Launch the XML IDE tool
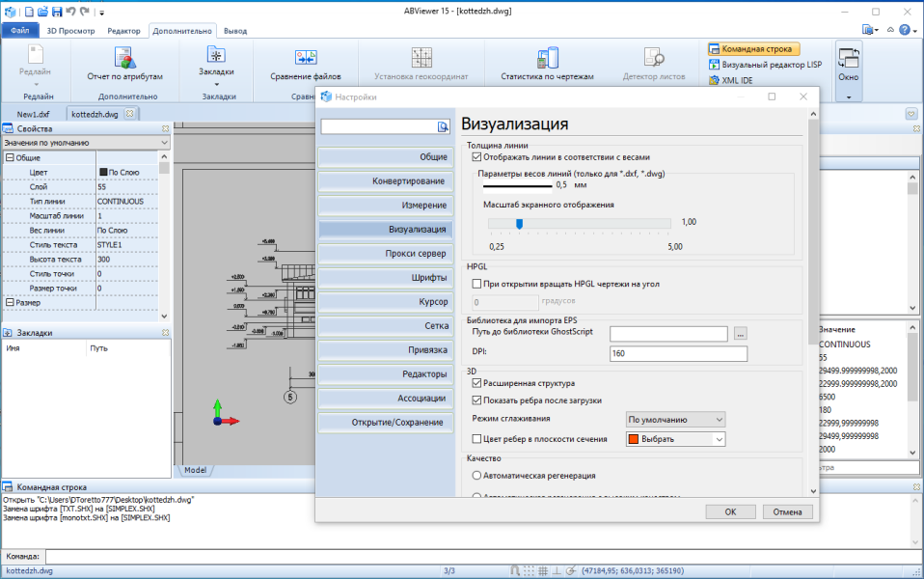924x579 pixels. pyautogui.click(x=731, y=80)
